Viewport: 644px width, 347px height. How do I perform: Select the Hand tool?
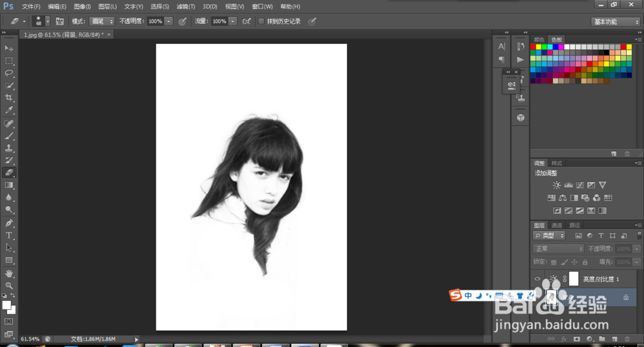[x=8, y=274]
